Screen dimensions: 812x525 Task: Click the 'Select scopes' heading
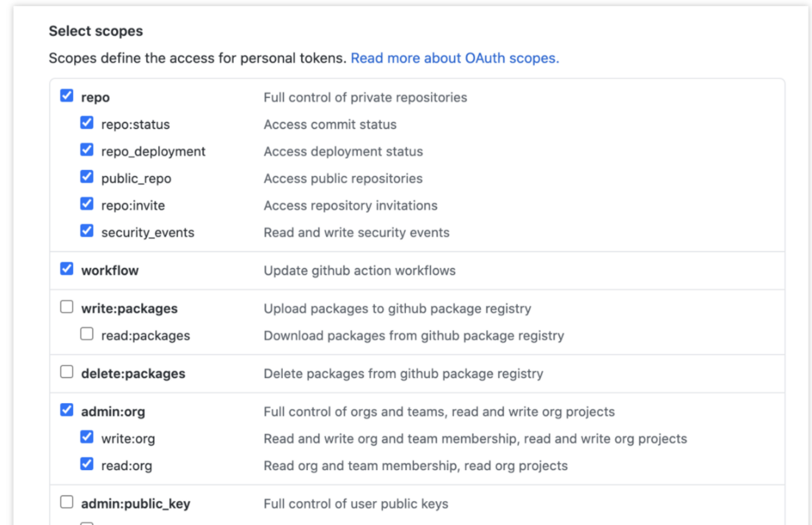coord(96,31)
